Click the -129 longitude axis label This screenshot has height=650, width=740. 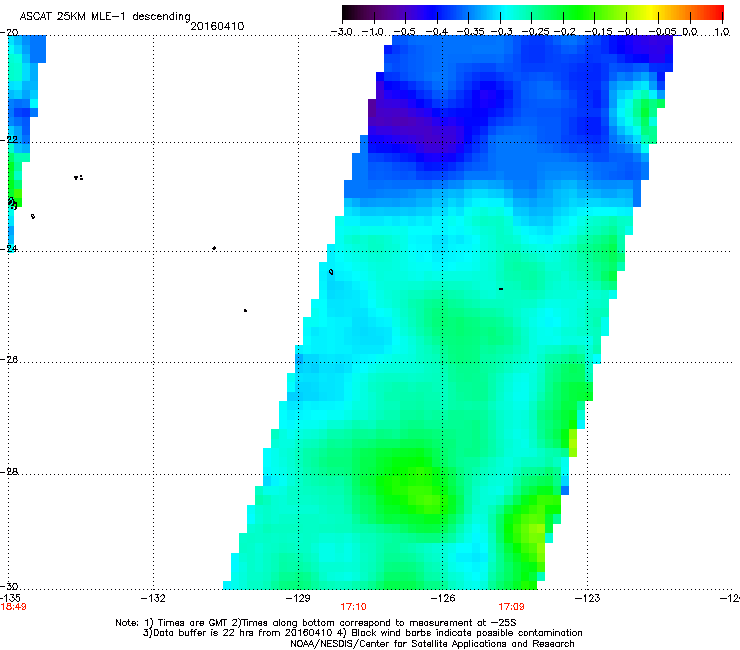tap(298, 599)
